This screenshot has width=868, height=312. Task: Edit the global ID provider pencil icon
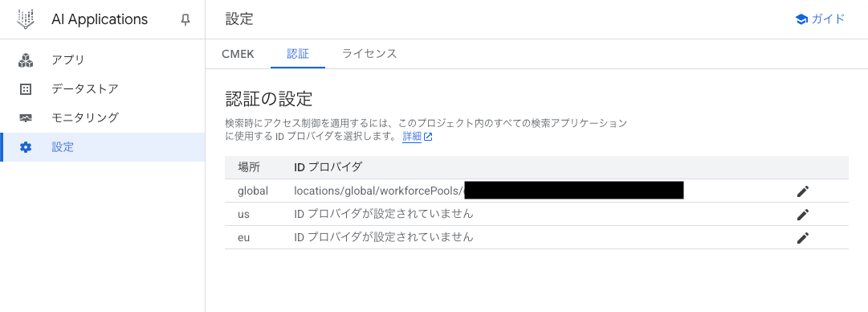coord(803,191)
